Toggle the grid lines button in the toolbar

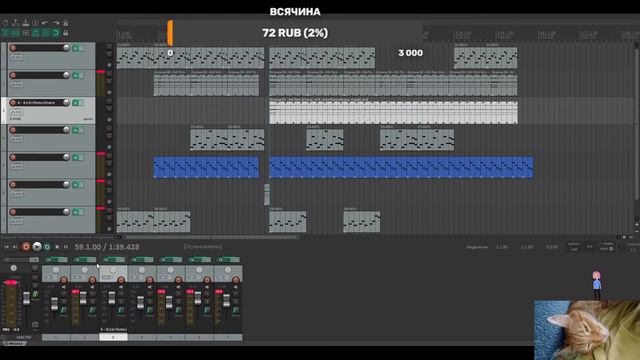click(45, 33)
